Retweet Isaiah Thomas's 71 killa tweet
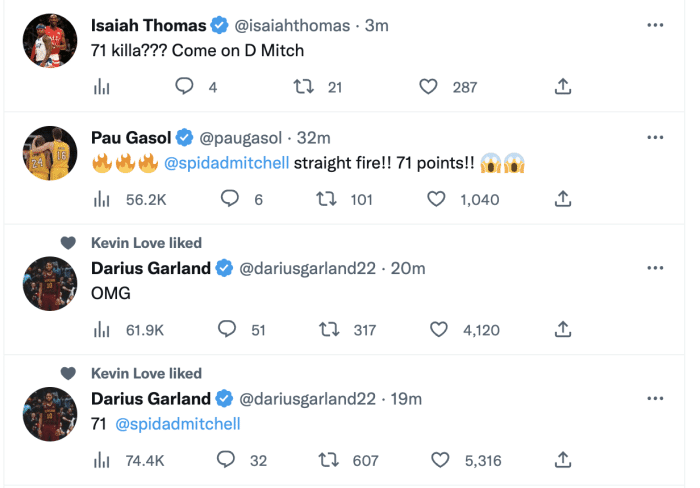 tap(302, 87)
